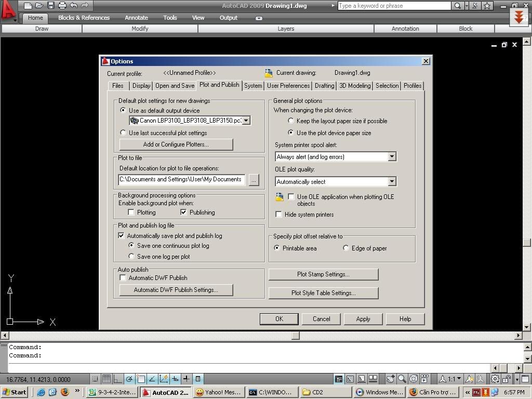This screenshot has width=532, height=399.
Task: Open Plot Style Table Settings
Action: point(323,293)
